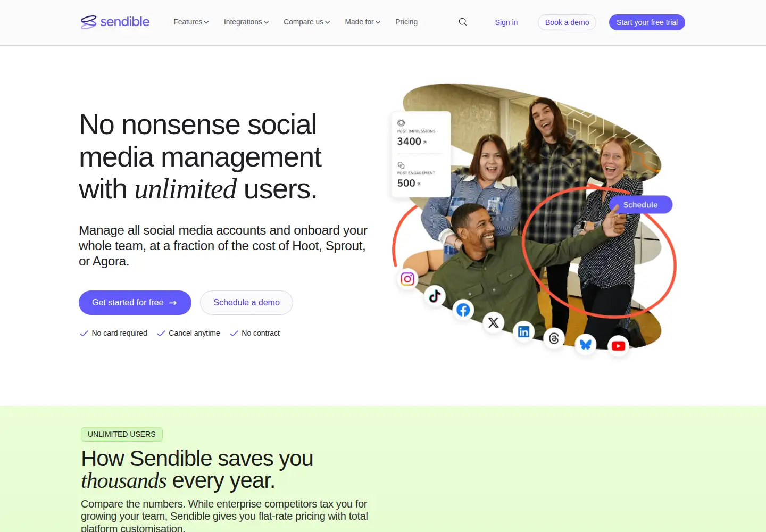
Task: Open the search icon in header
Action: coord(463,22)
